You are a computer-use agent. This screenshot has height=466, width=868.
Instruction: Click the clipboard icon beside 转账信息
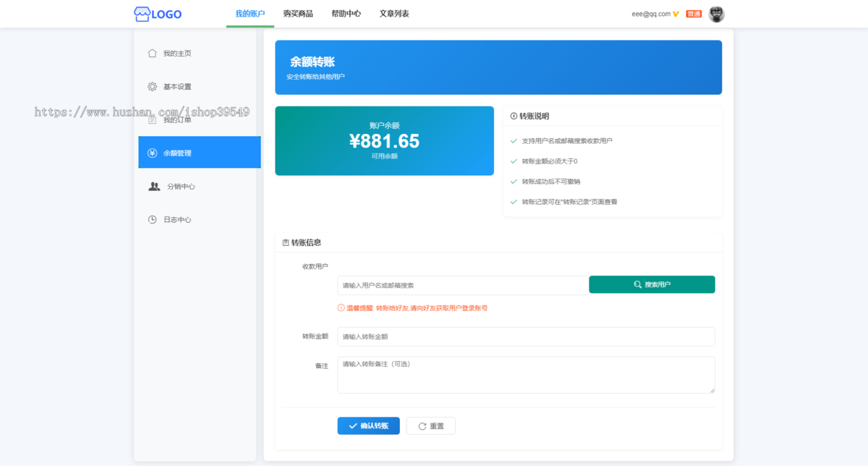click(286, 242)
